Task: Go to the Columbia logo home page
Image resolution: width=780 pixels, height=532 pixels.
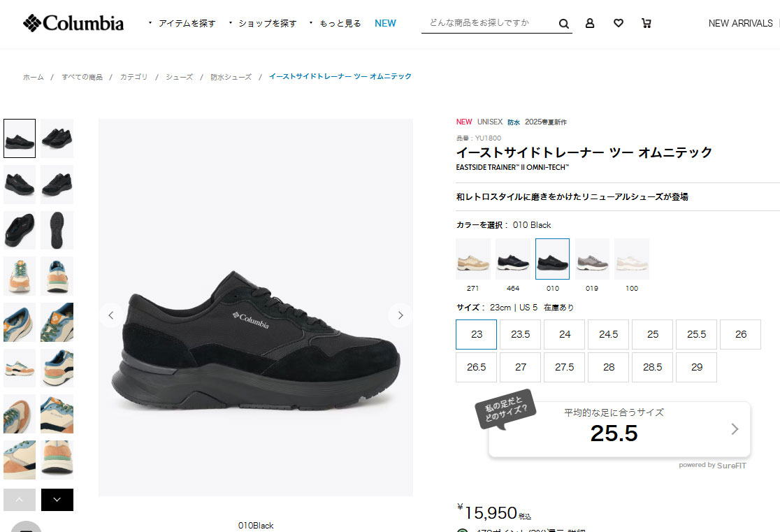Action: [x=73, y=23]
